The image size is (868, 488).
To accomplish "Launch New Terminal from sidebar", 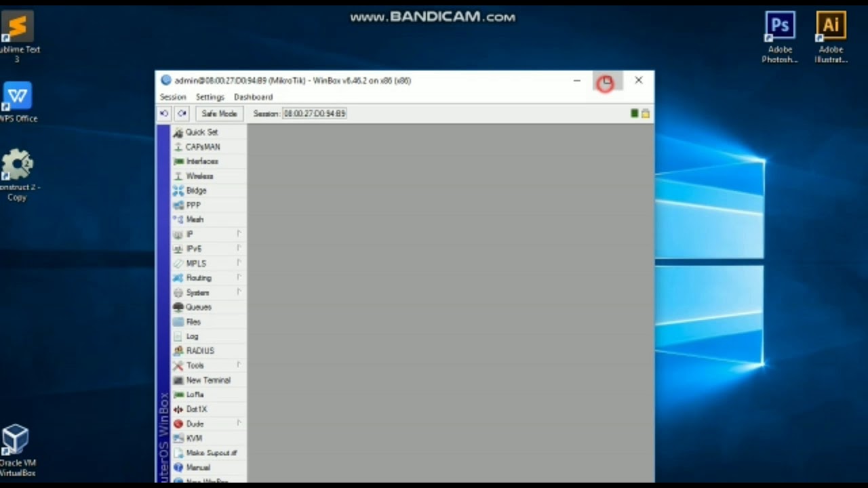I will coord(208,380).
